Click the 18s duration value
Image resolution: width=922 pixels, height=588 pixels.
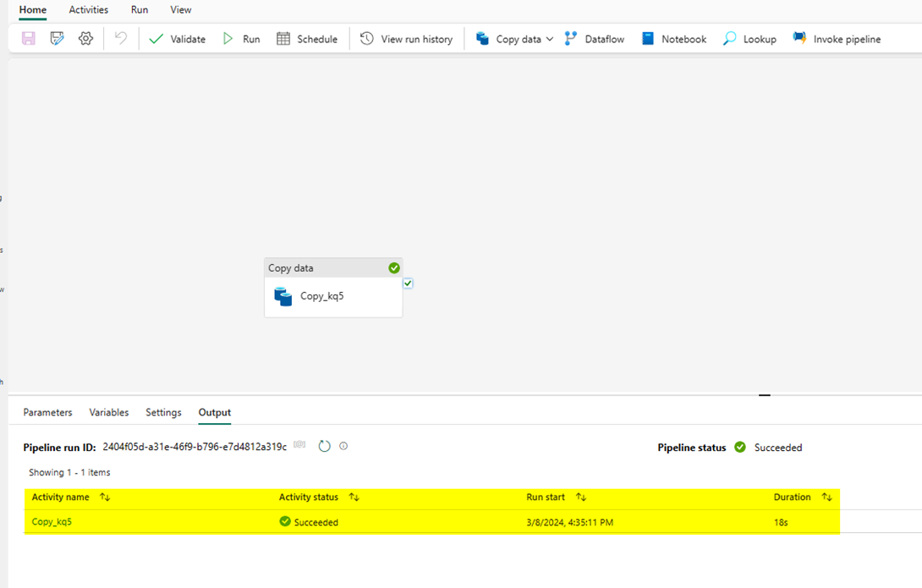pos(781,522)
